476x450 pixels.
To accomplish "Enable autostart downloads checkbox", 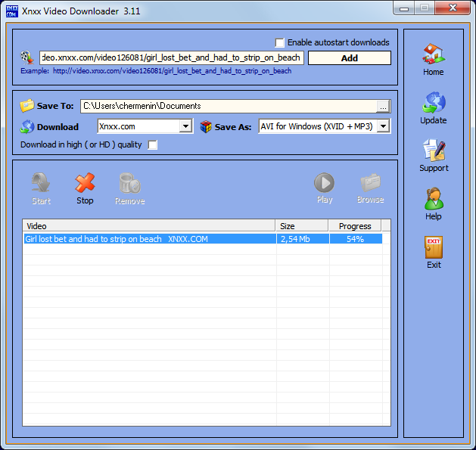I will click(x=279, y=42).
